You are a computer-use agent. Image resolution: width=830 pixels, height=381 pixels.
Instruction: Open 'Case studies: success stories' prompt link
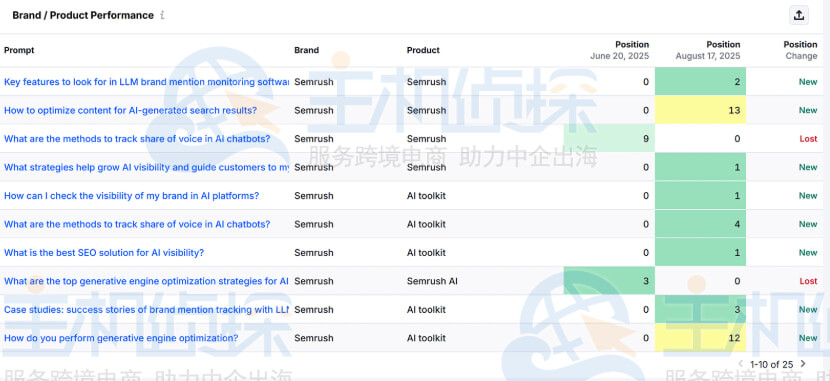(x=146, y=310)
